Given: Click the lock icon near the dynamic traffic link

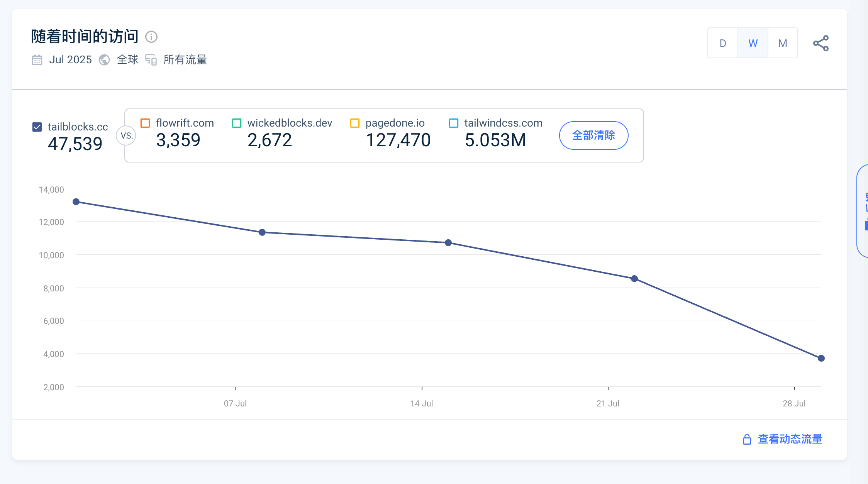Looking at the screenshot, I should pos(747,439).
